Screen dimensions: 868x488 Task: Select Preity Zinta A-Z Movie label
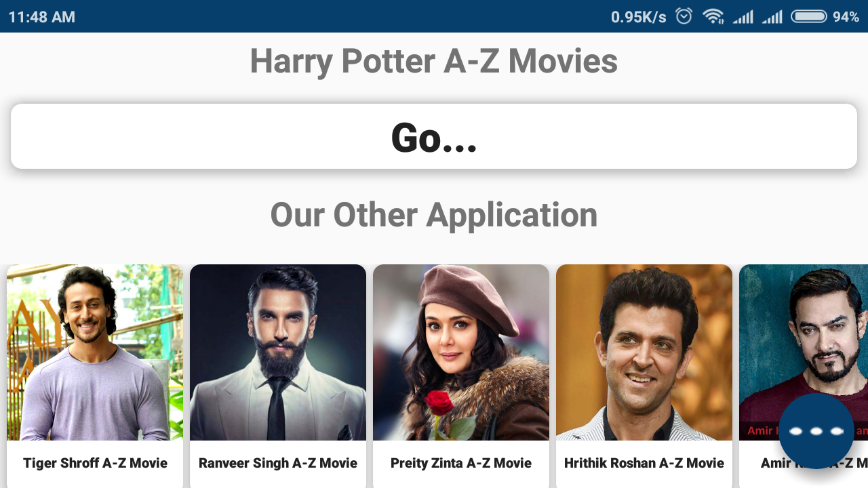[x=461, y=463]
